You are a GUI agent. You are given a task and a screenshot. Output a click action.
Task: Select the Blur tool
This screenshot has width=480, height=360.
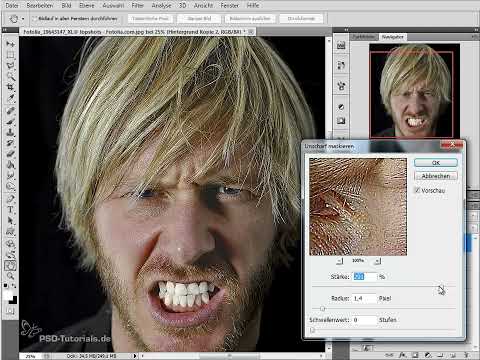(10, 176)
